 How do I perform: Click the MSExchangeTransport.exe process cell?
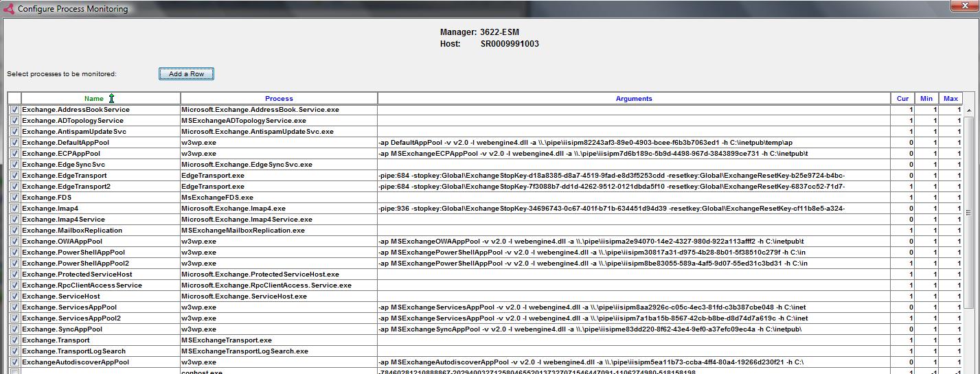tap(279, 340)
